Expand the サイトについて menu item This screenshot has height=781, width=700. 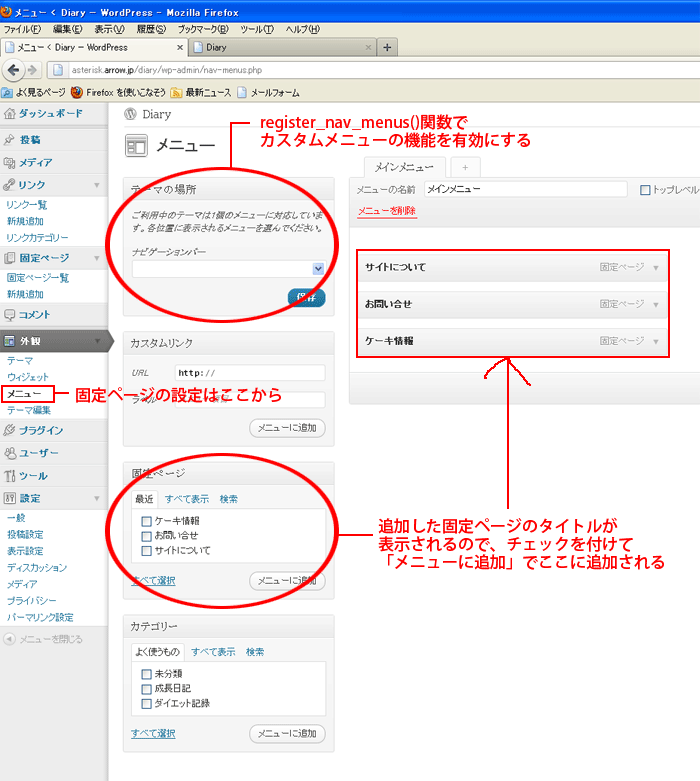(656, 268)
